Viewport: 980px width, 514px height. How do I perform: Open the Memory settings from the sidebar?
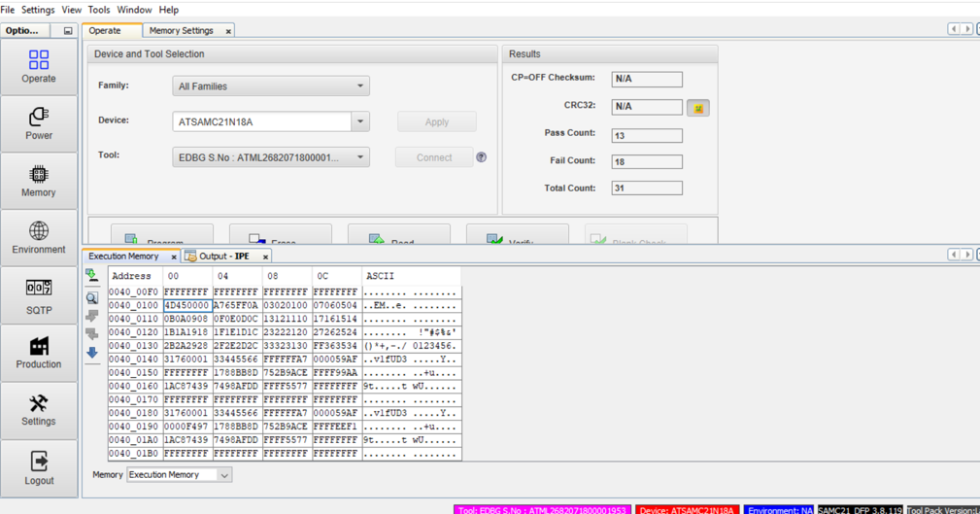(x=39, y=181)
